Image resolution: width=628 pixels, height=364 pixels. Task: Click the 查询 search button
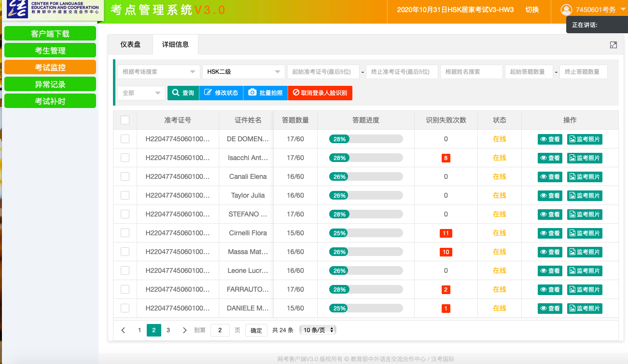pos(183,93)
